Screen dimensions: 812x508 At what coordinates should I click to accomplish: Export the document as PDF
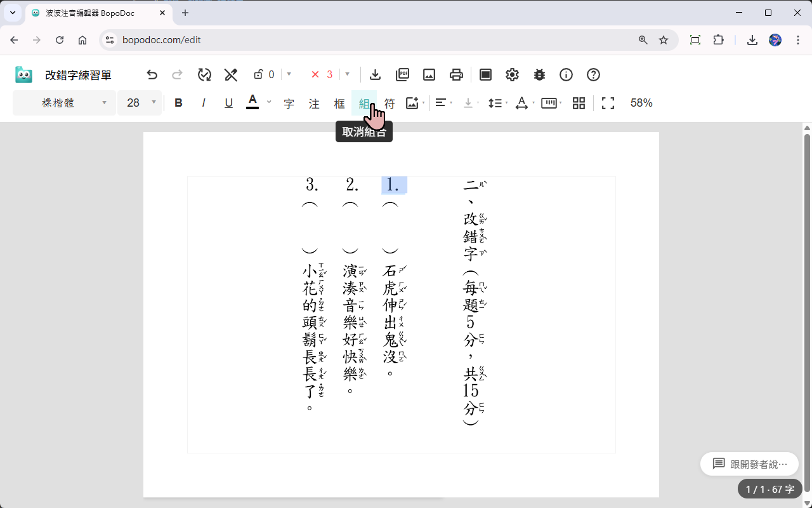tap(402, 74)
